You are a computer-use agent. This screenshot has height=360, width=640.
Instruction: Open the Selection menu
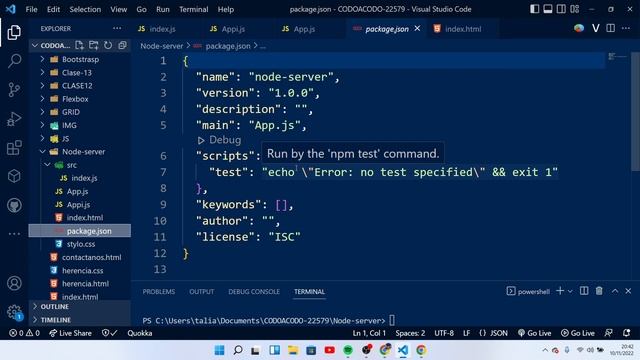tap(85, 9)
